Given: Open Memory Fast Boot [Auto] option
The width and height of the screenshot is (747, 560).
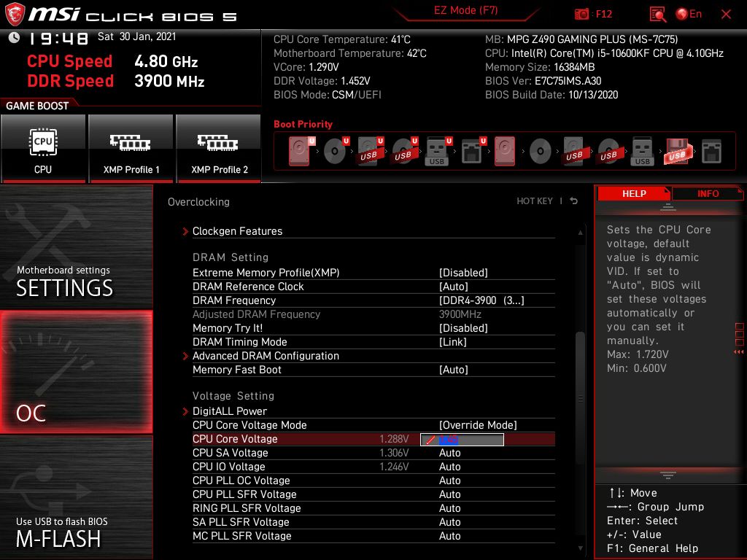Looking at the screenshot, I should click(373, 370).
